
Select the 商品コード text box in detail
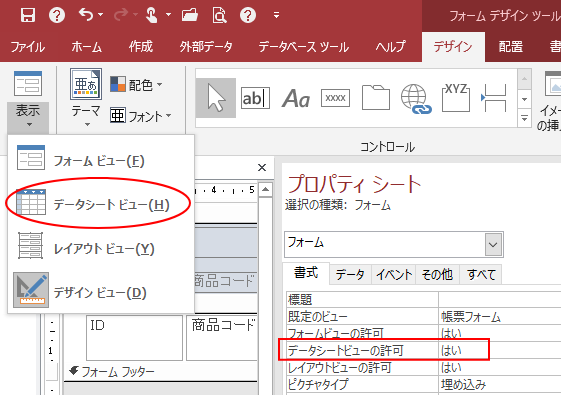pyautogui.click(x=222, y=338)
